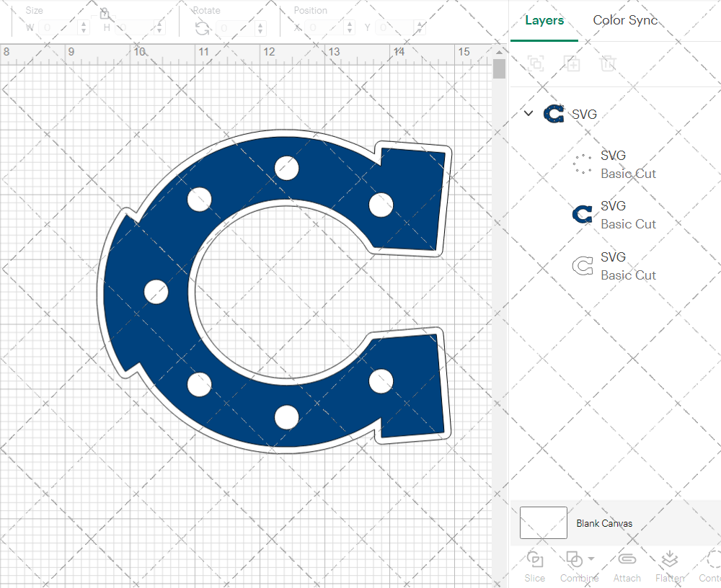This screenshot has width=721, height=588.
Task: Select the dotted circles SVG layer thumbnail
Action: point(582,164)
